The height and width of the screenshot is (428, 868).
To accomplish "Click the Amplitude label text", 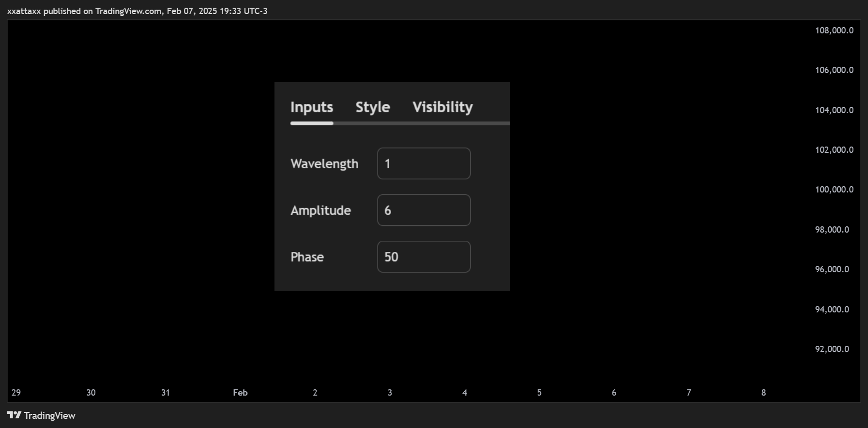I will tap(320, 210).
